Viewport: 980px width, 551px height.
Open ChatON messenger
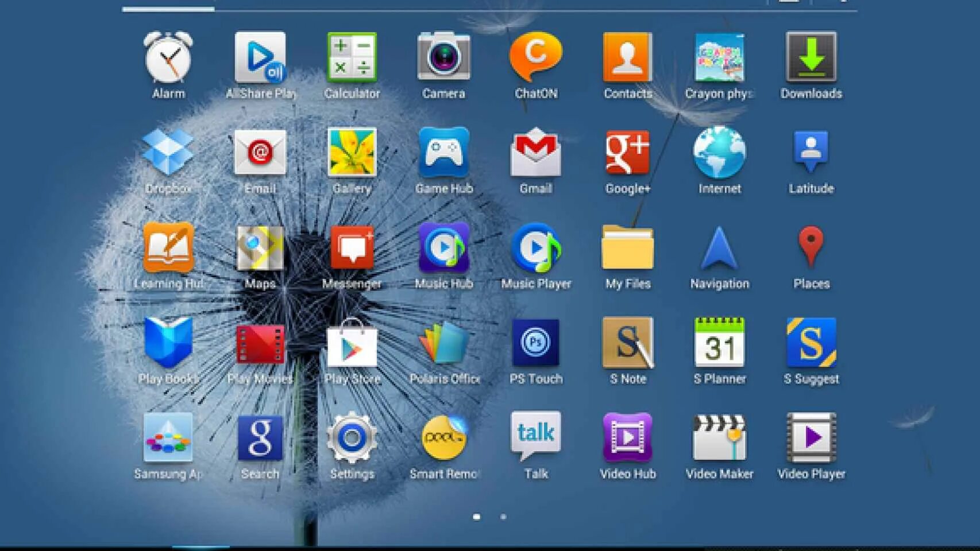(536, 57)
